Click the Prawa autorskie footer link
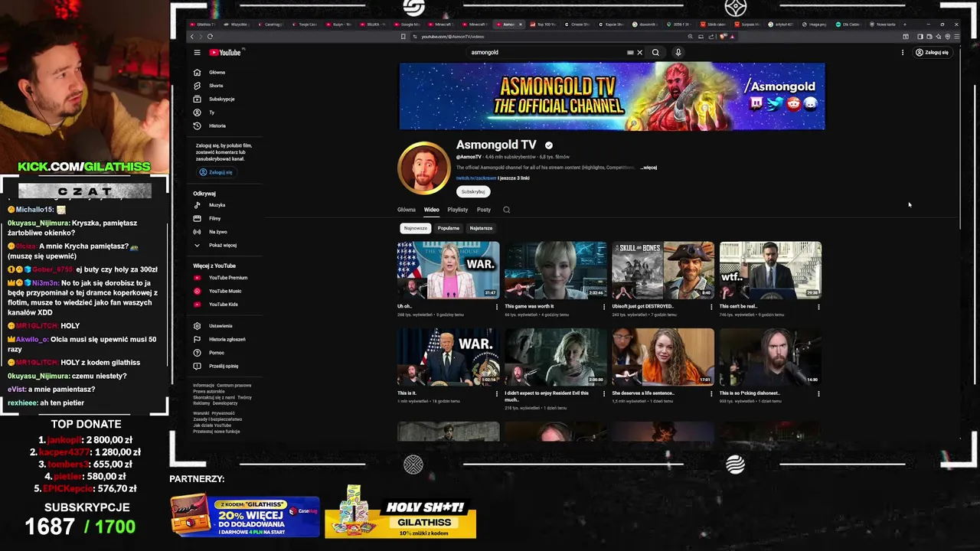 [208, 392]
